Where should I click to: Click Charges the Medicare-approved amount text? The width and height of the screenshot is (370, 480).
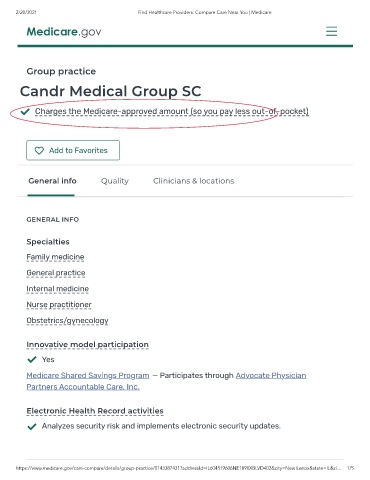(x=172, y=111)
